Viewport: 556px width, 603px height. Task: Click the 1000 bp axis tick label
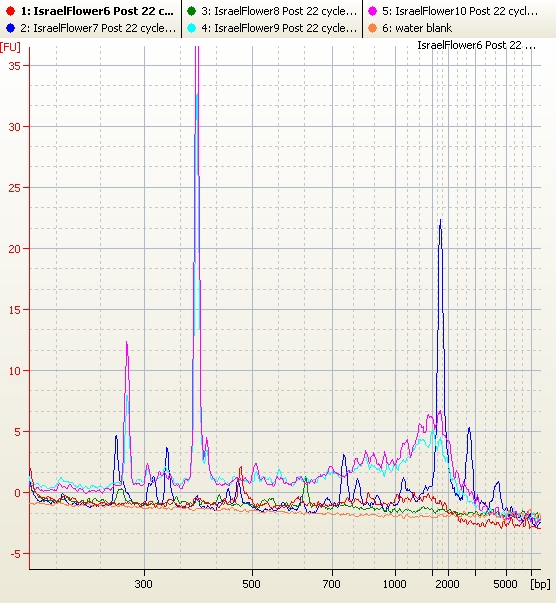[395, 584]
